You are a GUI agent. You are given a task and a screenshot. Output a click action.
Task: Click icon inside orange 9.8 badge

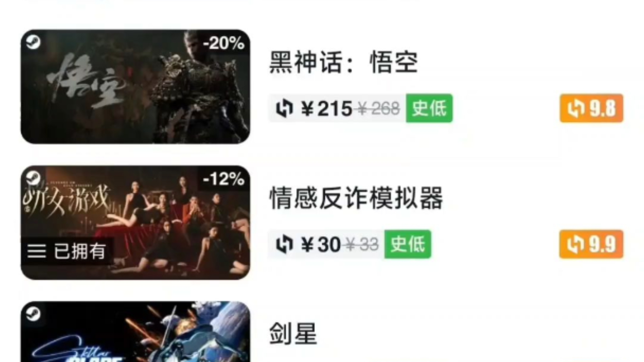tap(576, 109)
